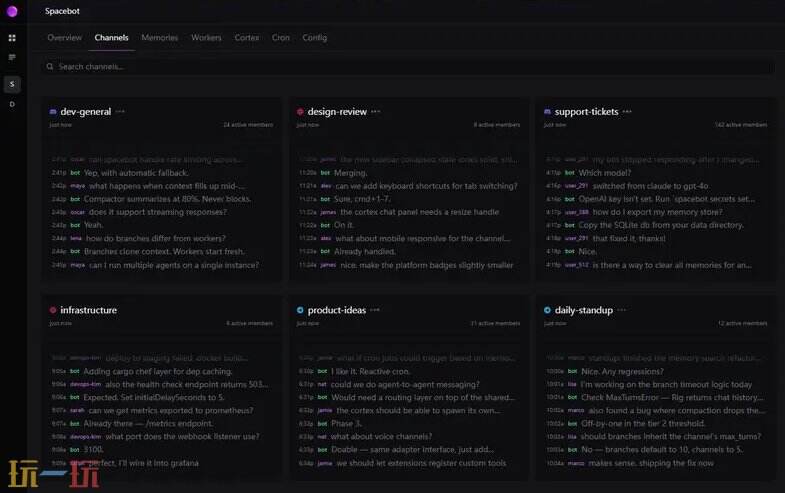785x493 pixels.
Task: Click the infrastructure red platform badge
Action: click(x=53, y=310)
